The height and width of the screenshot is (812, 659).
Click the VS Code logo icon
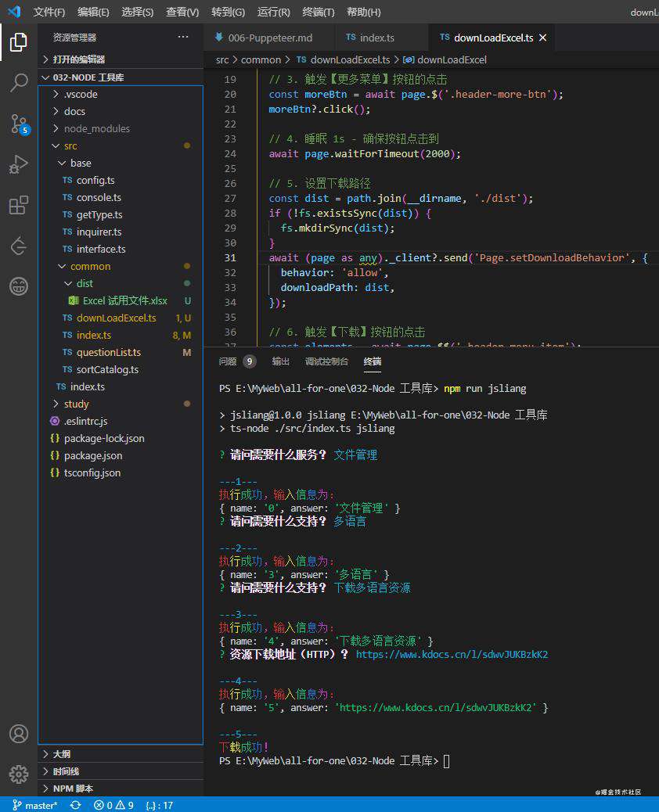[14, 12]
